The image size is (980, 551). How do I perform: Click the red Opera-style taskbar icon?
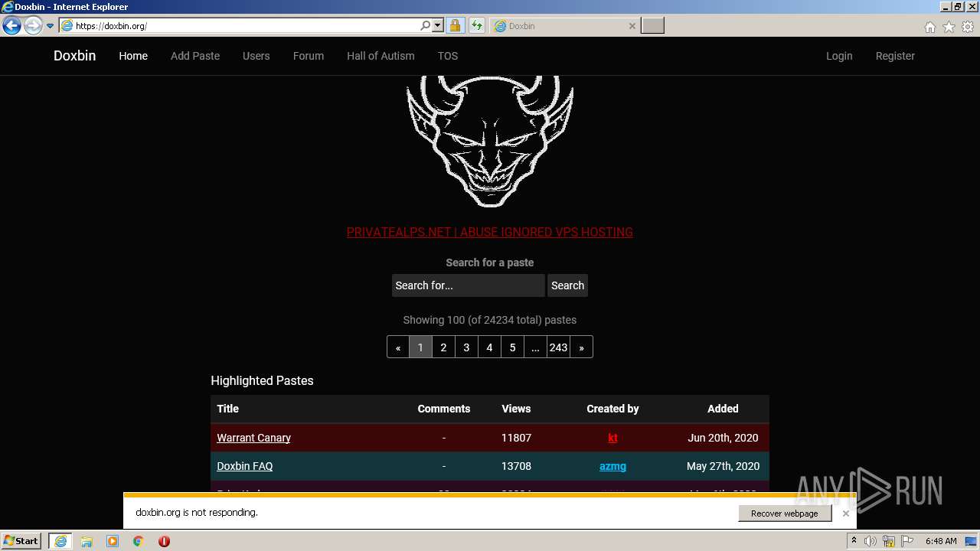pos(164,541)
